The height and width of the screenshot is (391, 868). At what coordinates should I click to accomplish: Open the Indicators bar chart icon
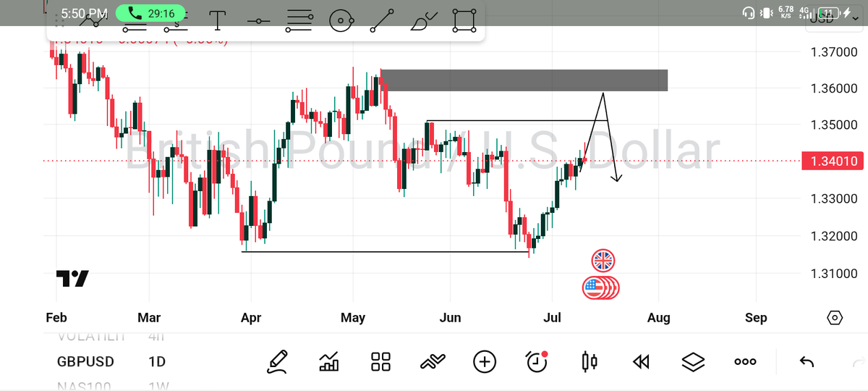329,361
